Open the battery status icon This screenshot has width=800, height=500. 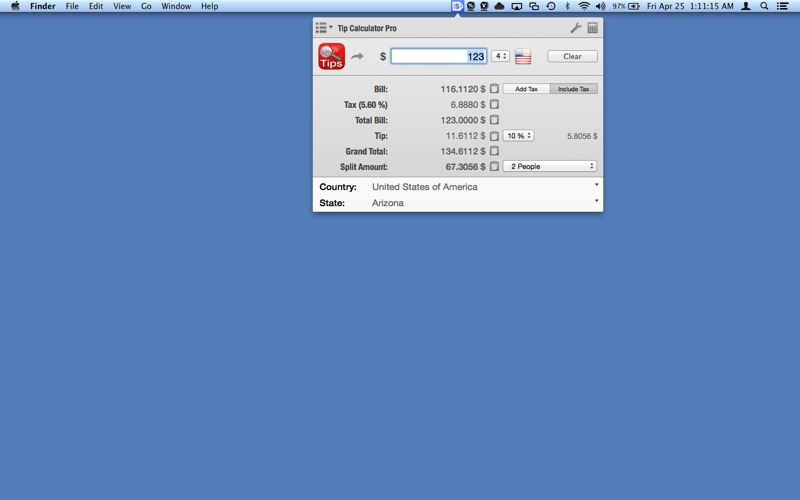pyautogui.click(x=634, y=6)
